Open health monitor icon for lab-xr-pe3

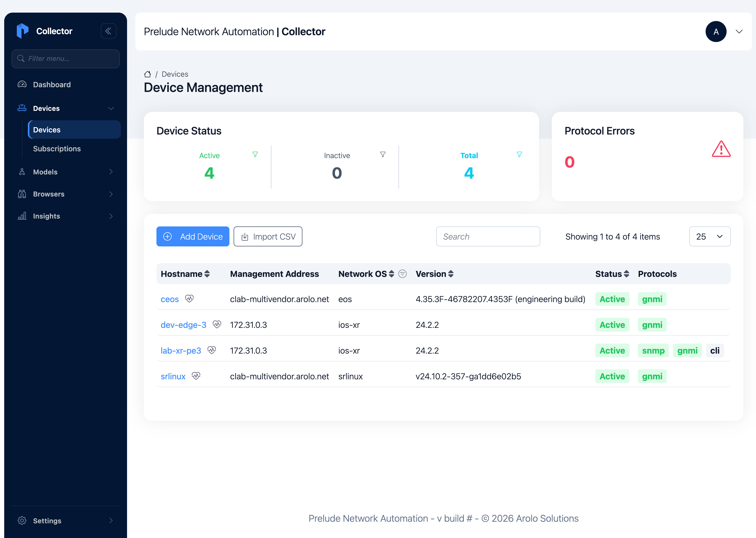pyautogui.click(x=212, y=350)
